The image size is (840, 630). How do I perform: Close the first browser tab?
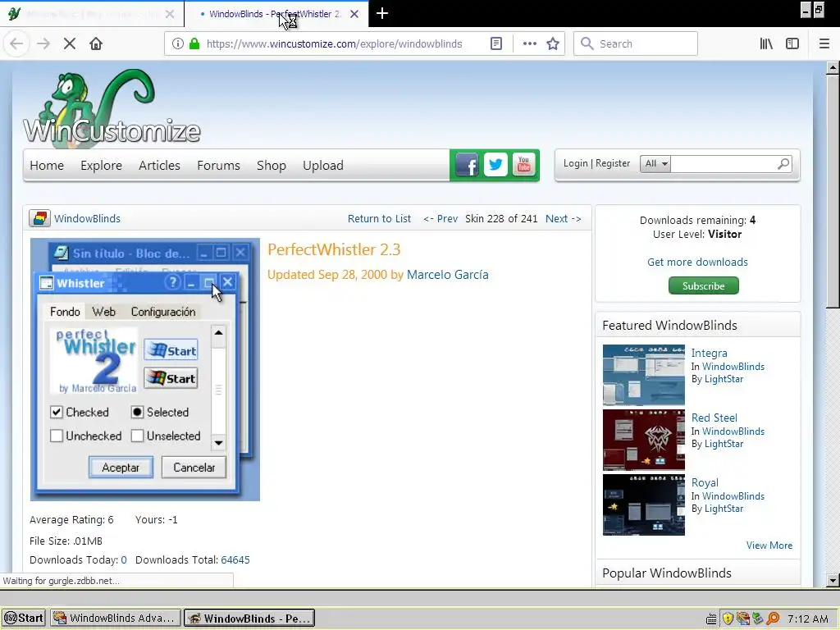tap(170, 14)
